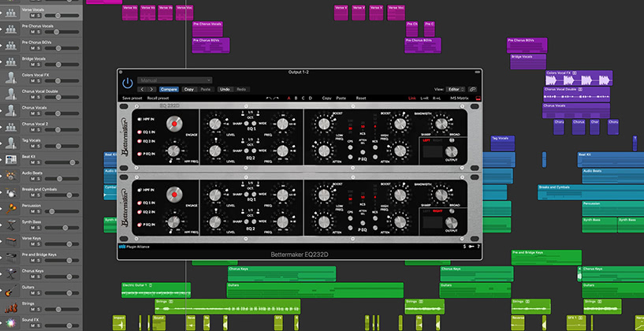Toggle P EQ IN on the top unit

click(x=140, y=154)
